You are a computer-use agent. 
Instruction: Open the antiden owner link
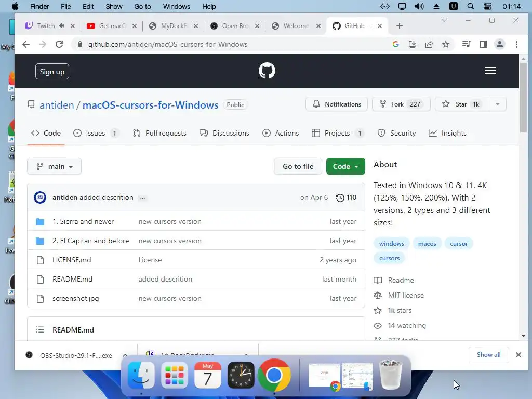tap(57, 105)
